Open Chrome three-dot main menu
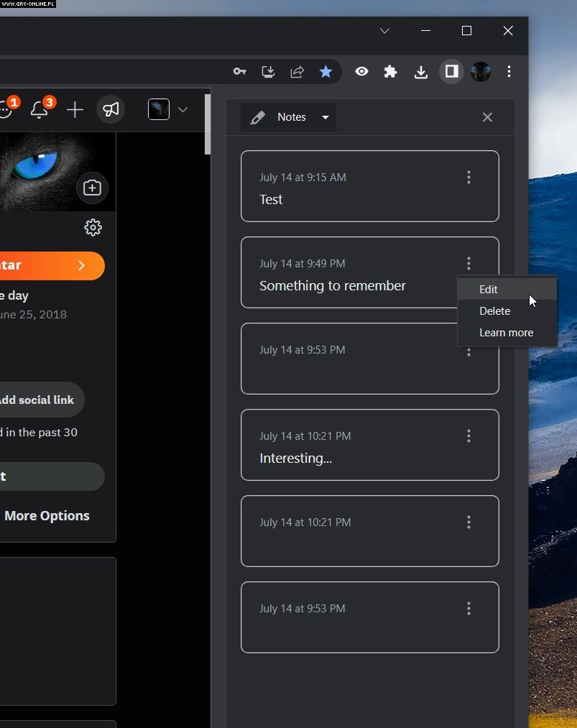577x728 pixels. coord(509,71)
